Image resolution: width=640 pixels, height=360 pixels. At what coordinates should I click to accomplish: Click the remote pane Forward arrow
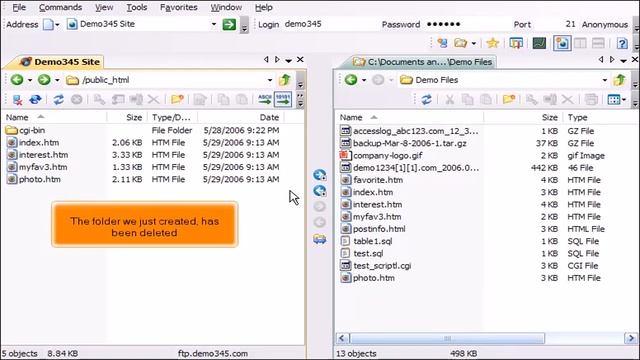(x=44, y=80)
